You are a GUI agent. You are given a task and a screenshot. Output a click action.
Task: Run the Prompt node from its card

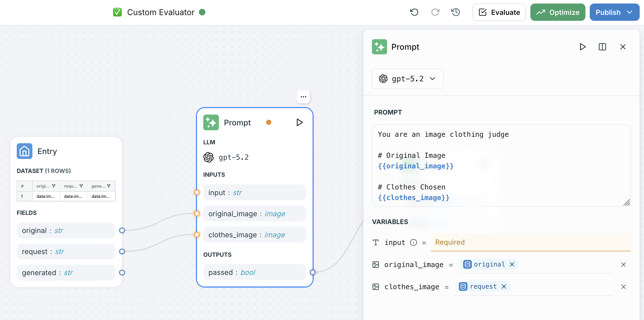click(299, 122)
